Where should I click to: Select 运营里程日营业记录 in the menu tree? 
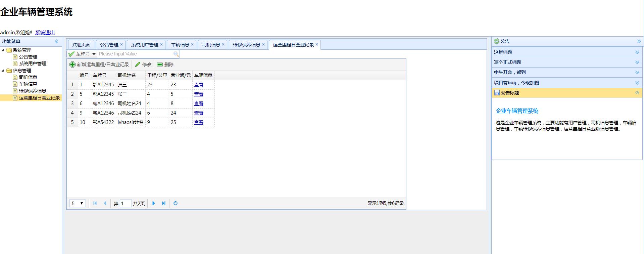(x=39, y=98)
